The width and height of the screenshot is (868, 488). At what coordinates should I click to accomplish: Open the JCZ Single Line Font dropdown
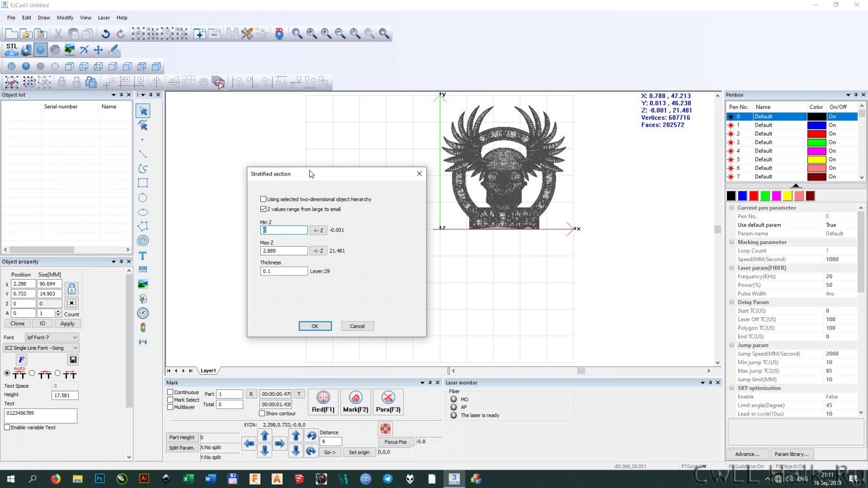pyautogui.click(x=41, y=348)
